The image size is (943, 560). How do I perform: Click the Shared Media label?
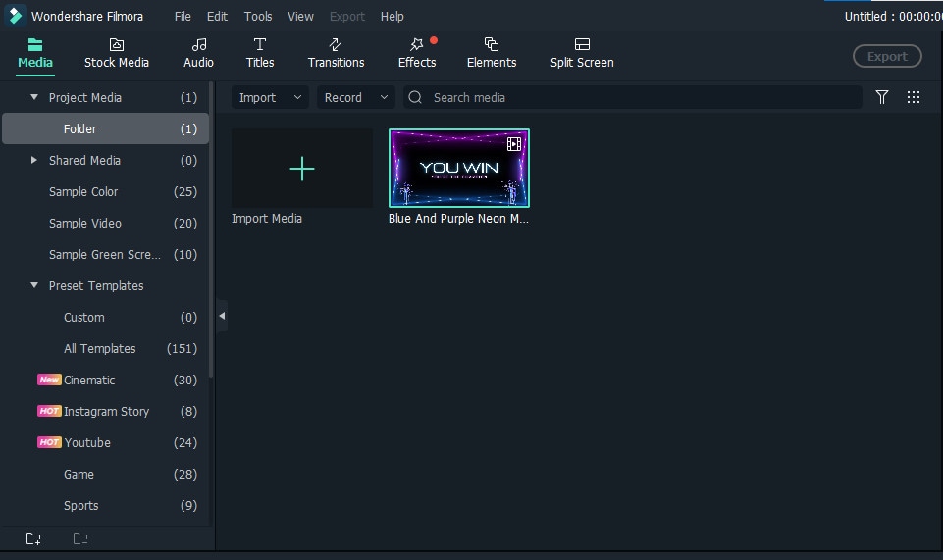[84, 161]
